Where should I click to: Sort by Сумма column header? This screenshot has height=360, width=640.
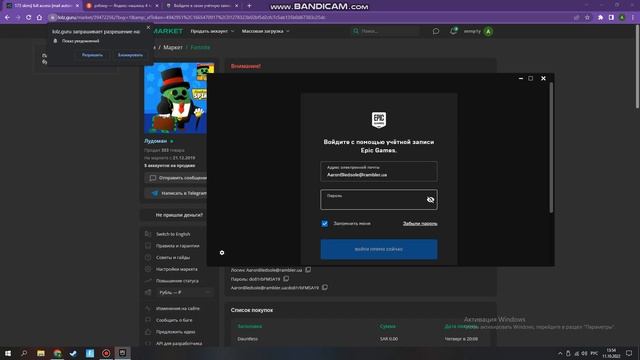(387, 326)
